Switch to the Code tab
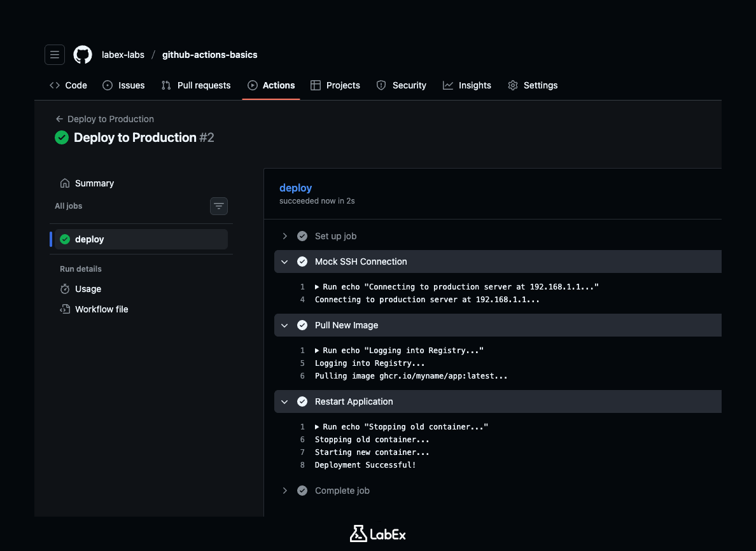756x551 pixels. (69, 85)
